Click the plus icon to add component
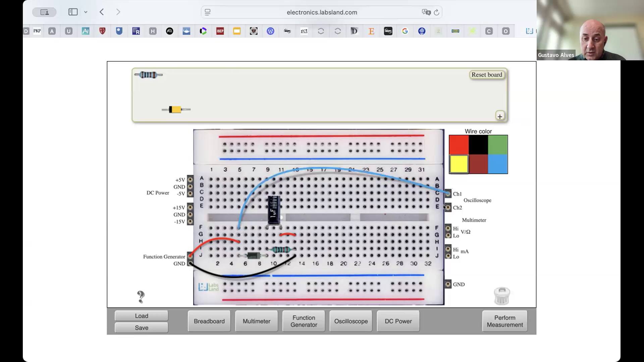The width and height of the screenshot is (644, 362). coord(500,116)
